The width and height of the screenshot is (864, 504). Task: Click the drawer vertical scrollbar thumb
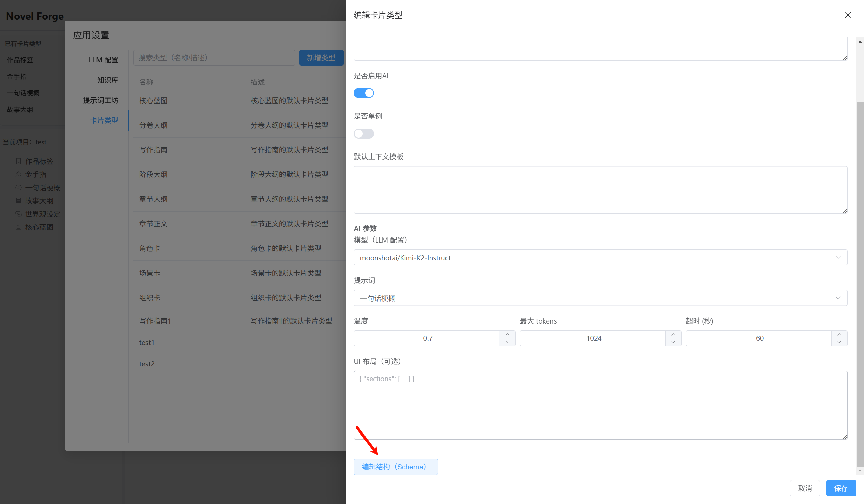click(860, 284)
